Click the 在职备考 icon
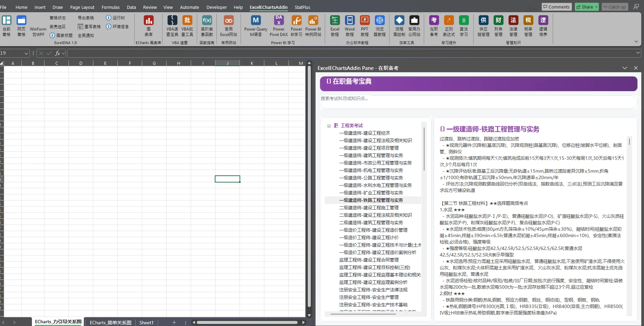644x326 pixels. [434, 20]
